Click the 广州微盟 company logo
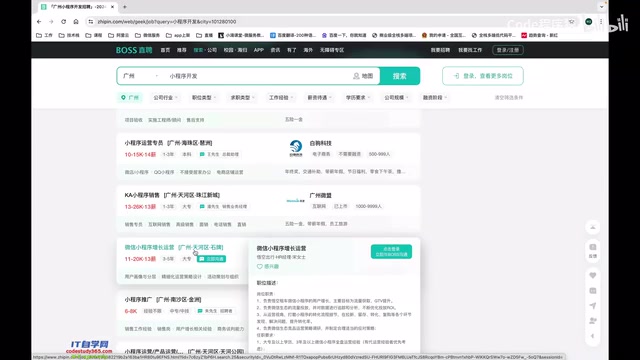This screenshot has height=360, width=640. point(296,200)
